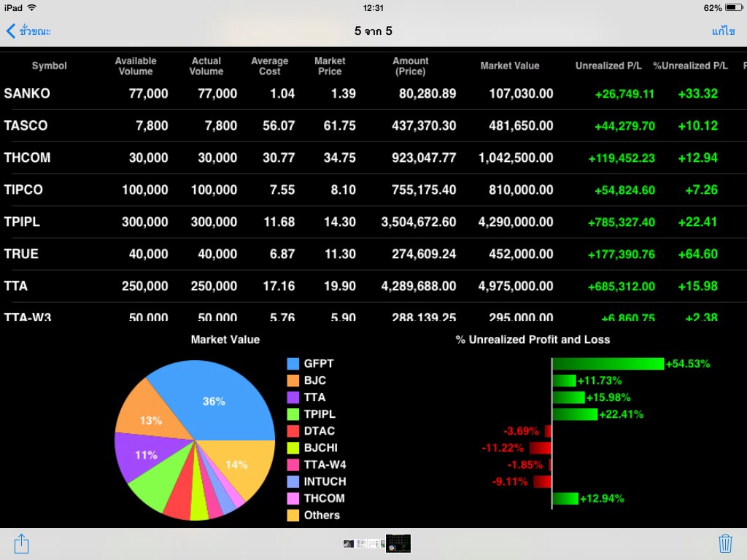Click the %Unrealized P/L column header
This screenshot has height=560, width=747.
690,66
